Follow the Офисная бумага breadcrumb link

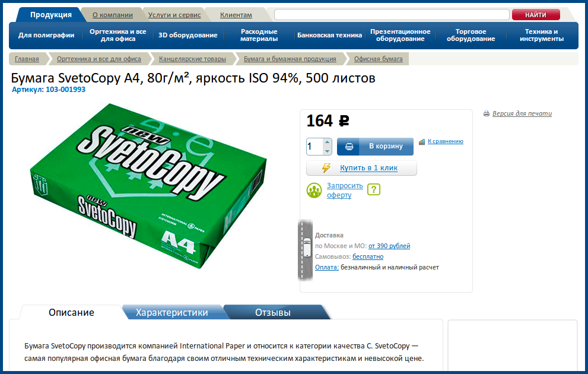tap(379, 59)
